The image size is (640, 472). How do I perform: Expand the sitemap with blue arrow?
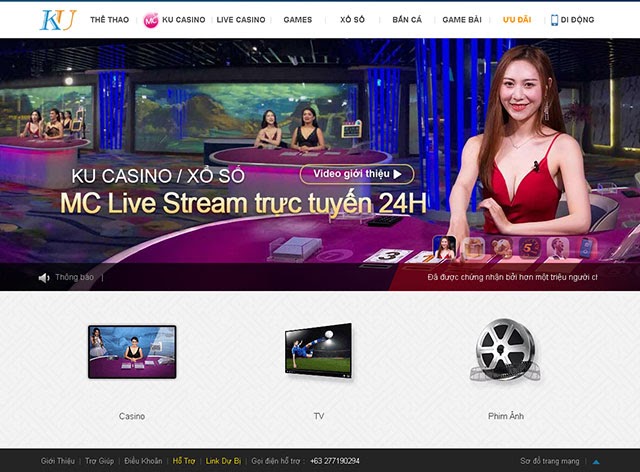[x=596, y=462]
